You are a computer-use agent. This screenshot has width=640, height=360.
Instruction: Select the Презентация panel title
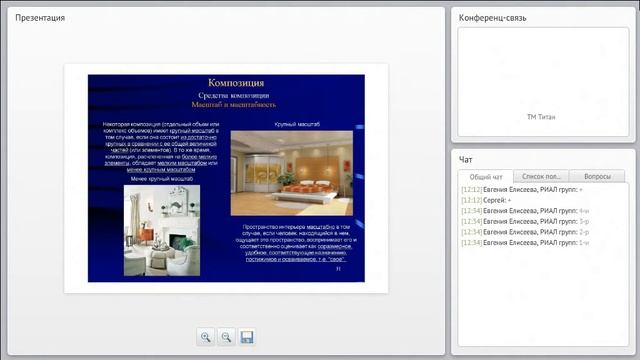point(40,18)
